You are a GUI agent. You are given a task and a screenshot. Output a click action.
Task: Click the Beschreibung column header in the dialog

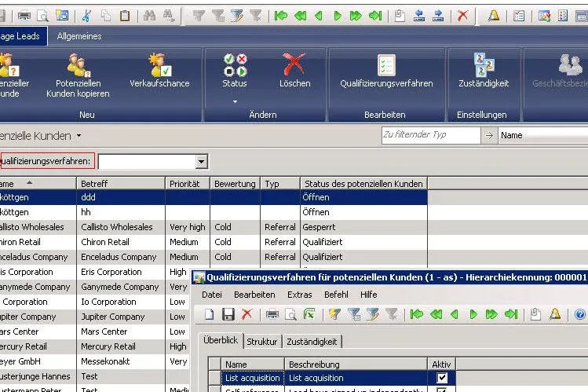pyautogui.click(x=356, y=364)
